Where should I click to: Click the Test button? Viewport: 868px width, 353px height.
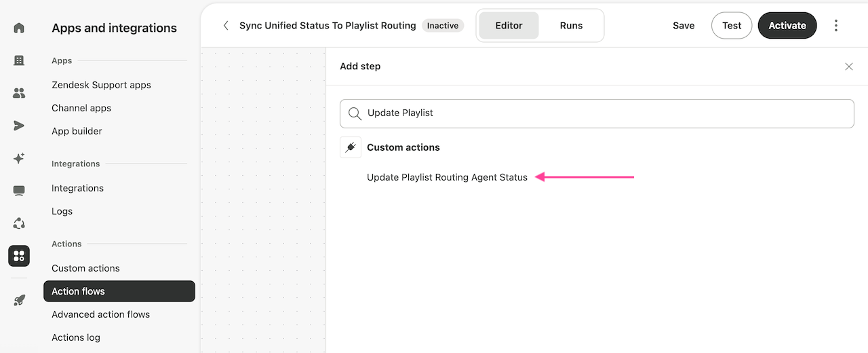[x=732, y=26]
